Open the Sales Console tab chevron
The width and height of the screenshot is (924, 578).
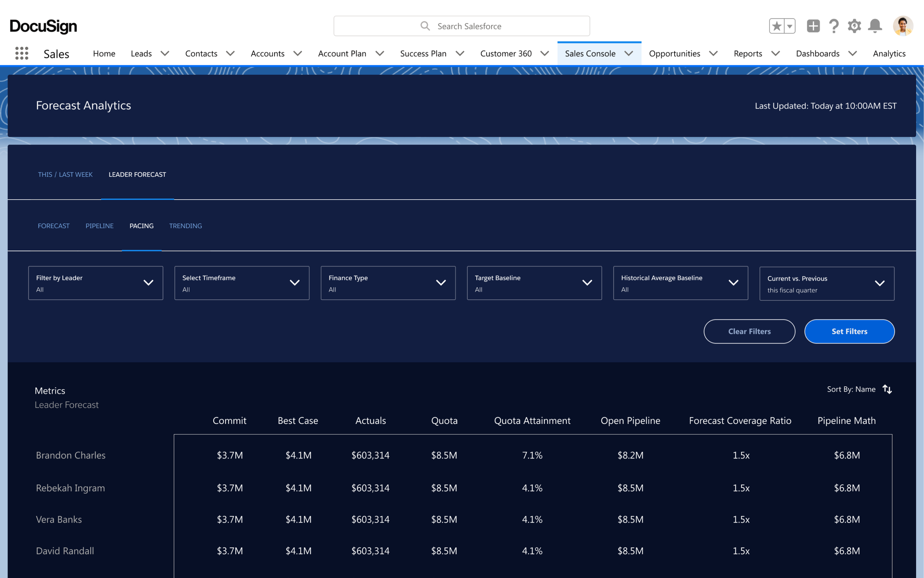pyautogui.click(x=629, y=53)
